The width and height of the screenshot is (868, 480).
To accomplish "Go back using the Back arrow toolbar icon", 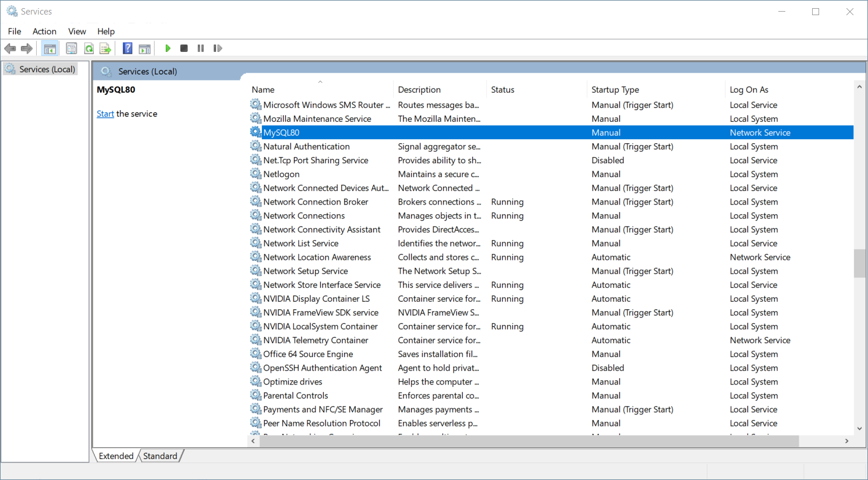I will 10,48.
